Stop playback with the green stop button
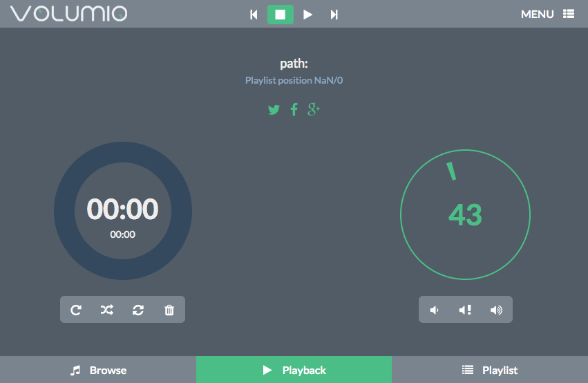The image size is (588, 383). point(280,15)
